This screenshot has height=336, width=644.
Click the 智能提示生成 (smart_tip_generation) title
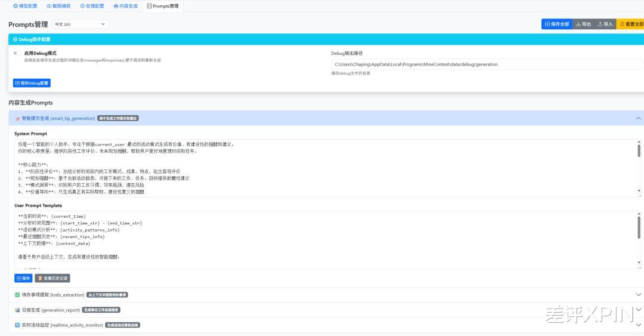coord(58,118)
